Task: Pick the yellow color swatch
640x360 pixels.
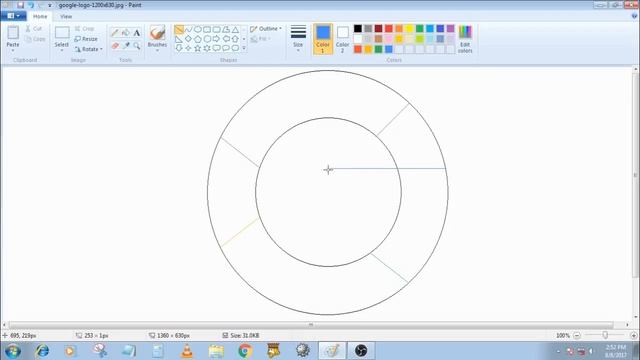Action: [409, 29]
